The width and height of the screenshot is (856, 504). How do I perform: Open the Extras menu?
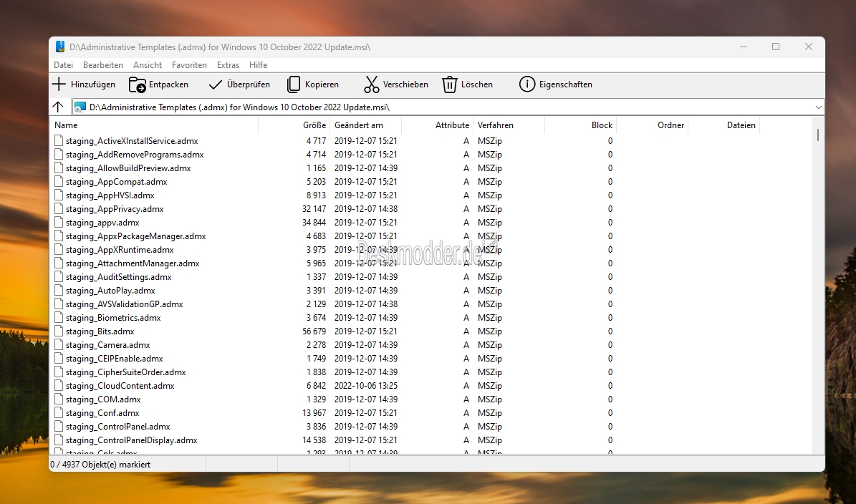coord(229,65)
